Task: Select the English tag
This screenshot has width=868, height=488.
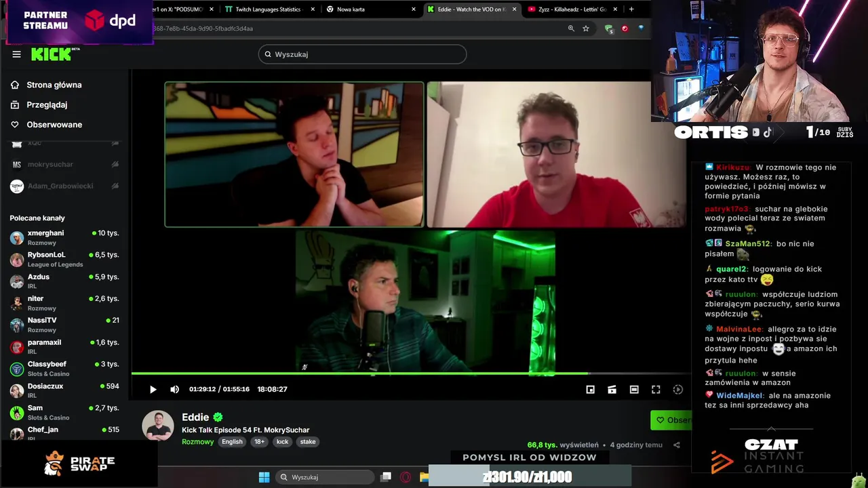Action: pyautogui.click(x=232, y=441)
